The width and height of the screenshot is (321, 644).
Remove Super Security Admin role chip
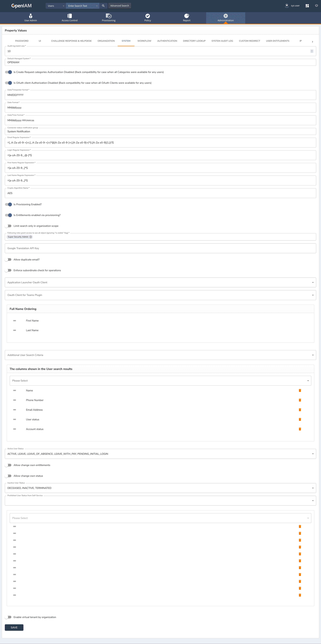click(31, 237)
